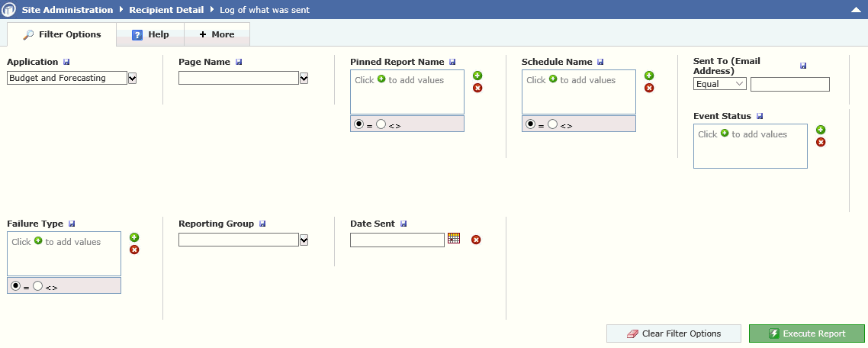The width and height of the screenshot is (868, 348).
Task: Open the More tab
Action: [x=217, y=34]
